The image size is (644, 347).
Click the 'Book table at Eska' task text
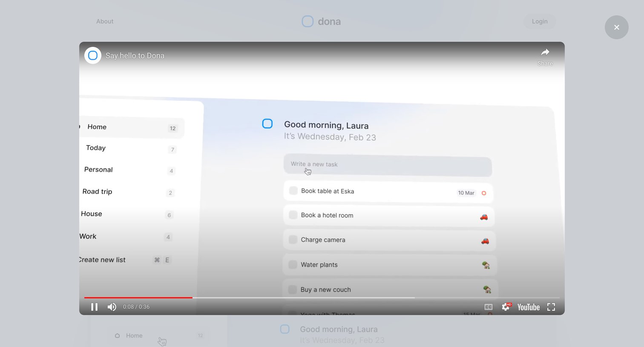tap(328, 191)
